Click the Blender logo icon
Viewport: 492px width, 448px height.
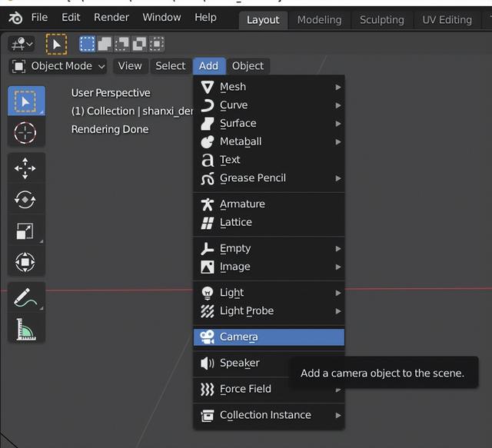(x=15, y=18)
